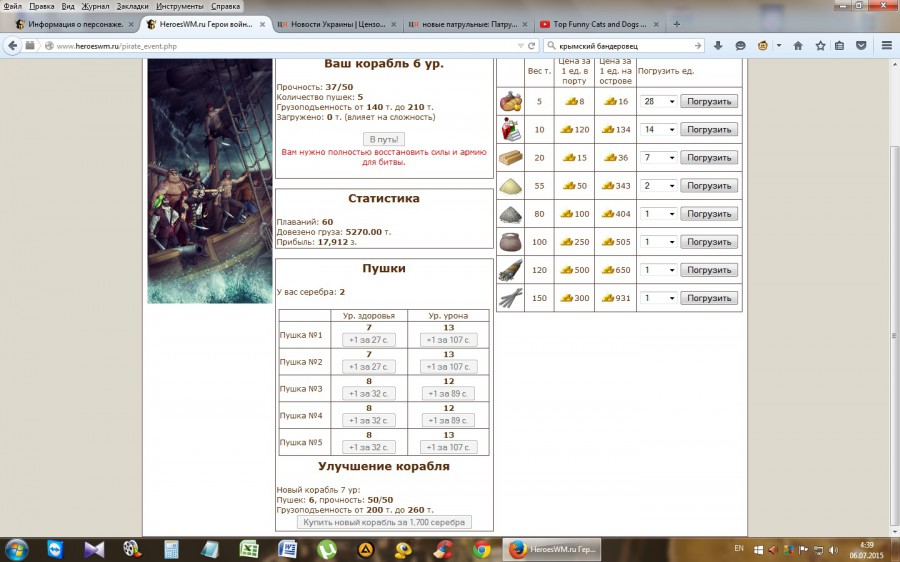Viewport: 900px width, 562px height.
Task: Open the Журнал menu
Action: [x=95, y=6]
